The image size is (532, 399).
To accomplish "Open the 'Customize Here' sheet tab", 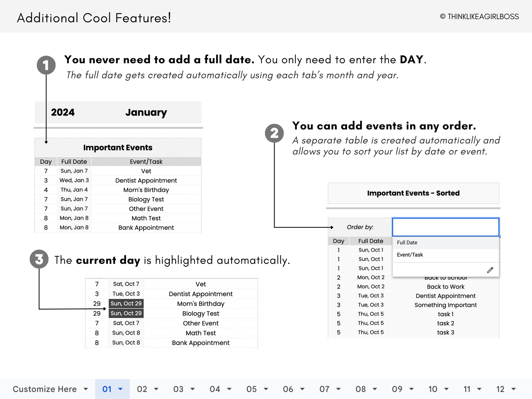I will pyautogui.click(x=45, y=389).
